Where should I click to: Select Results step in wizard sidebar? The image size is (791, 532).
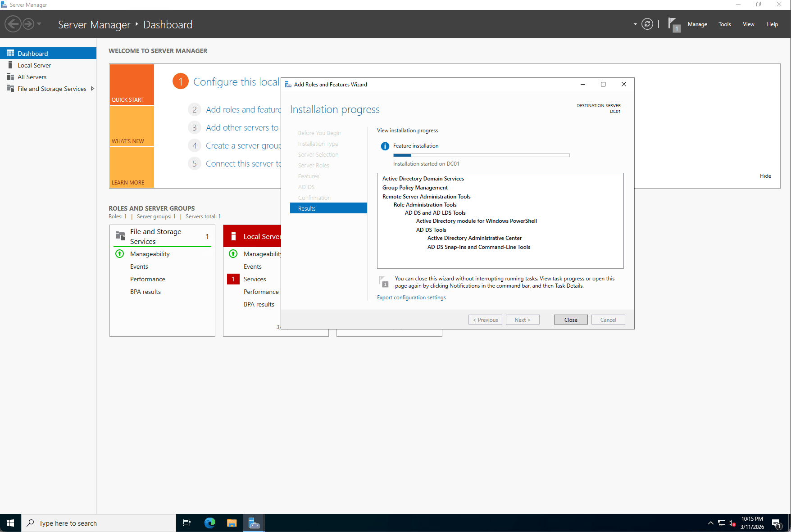pos(328,208)
